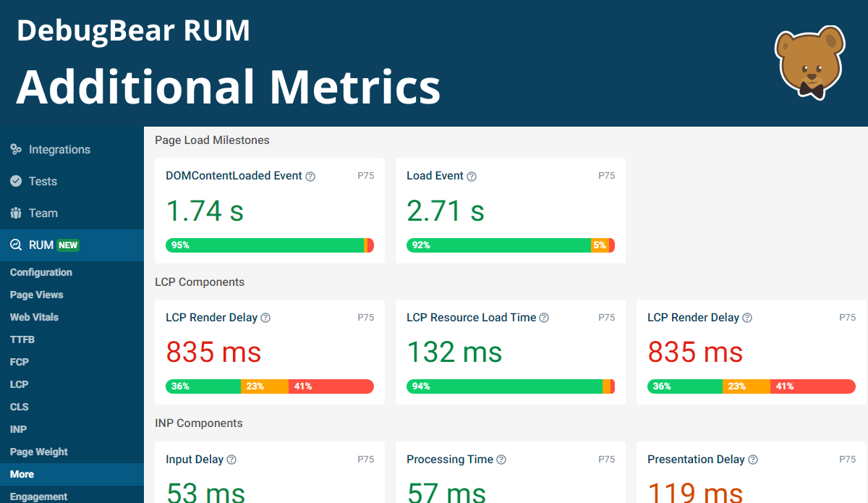Click the Processing Time card title
The image size is (868, 503).
(450, 459)
